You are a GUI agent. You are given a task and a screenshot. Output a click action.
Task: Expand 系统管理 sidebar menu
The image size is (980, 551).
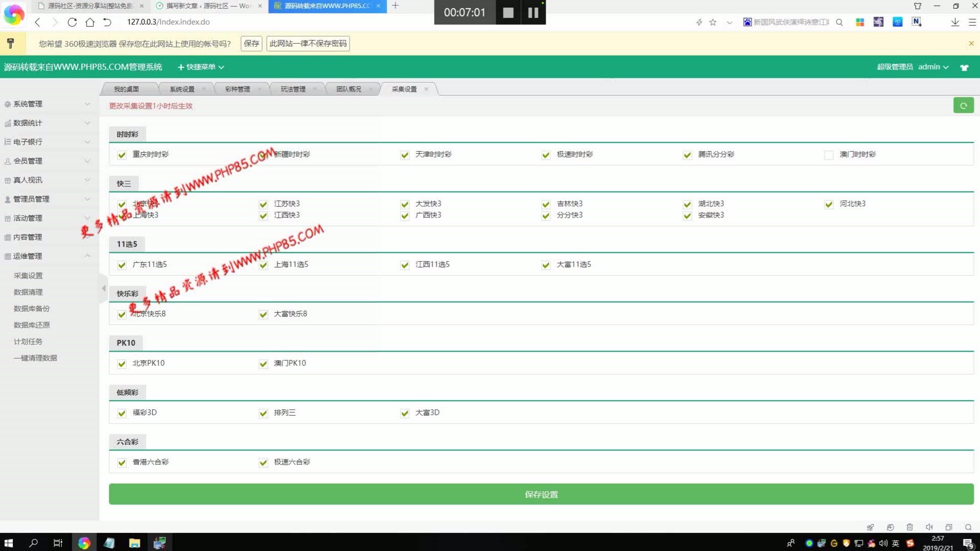pyautogui.click(x=49, y=104)
